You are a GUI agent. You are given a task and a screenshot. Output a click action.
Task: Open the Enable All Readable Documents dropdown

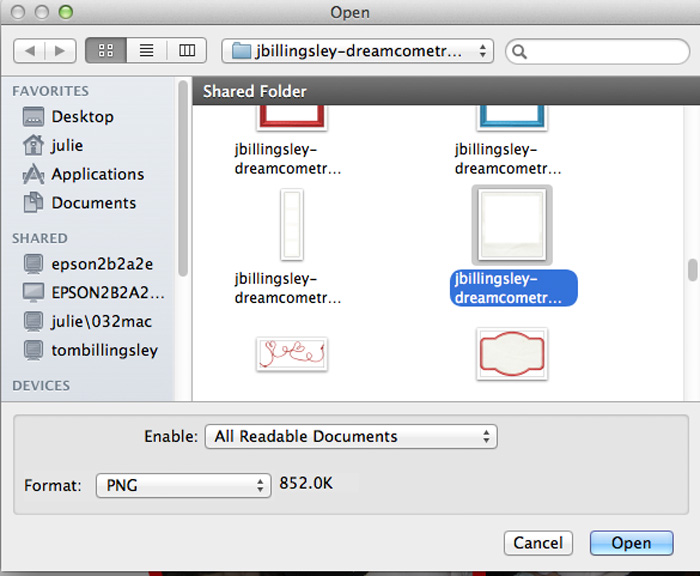pyautogui.click(x=351, y=437)
